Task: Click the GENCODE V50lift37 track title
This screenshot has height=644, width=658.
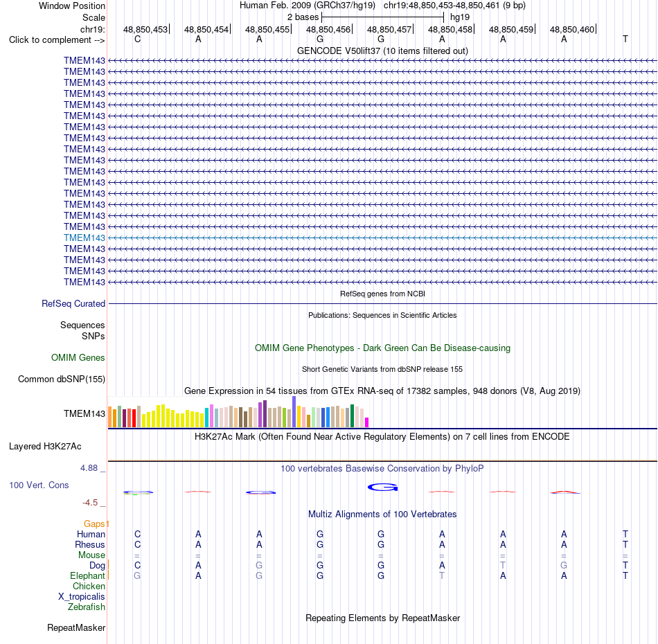Action: click(382, 51)
